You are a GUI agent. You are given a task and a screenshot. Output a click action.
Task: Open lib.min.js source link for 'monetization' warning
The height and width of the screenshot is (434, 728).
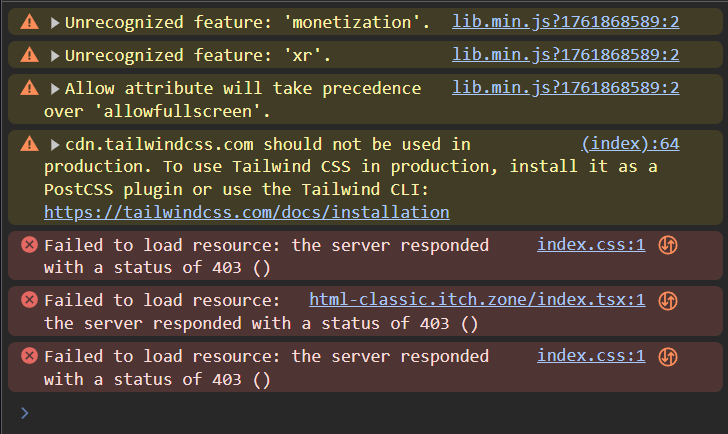(x=565, y=21)
